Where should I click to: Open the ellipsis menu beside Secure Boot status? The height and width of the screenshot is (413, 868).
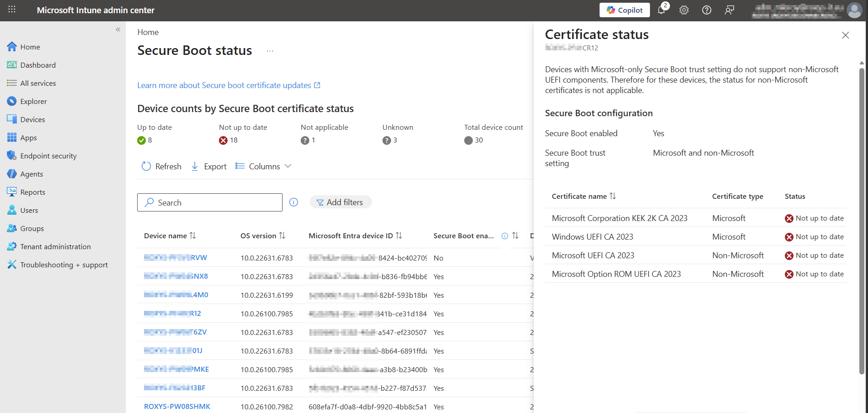coord(270,51)
